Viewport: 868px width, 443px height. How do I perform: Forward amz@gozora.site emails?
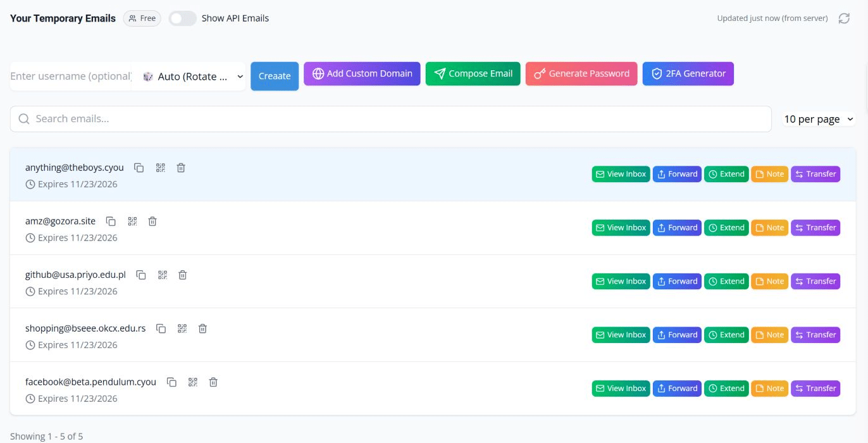click(677, 228)
